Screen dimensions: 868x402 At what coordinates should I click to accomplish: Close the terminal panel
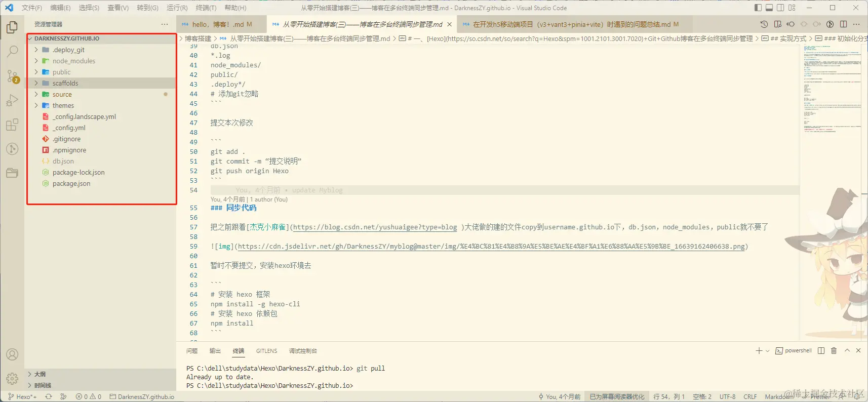point(858,350)
